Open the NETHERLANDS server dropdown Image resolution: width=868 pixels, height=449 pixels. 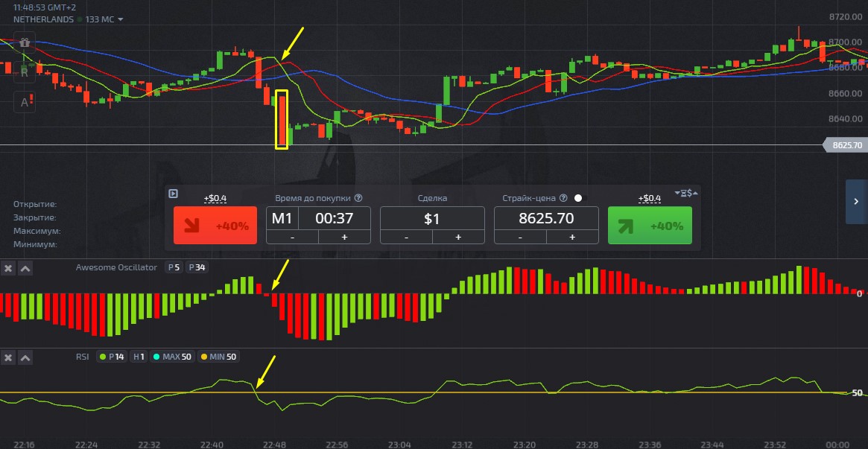[x=121, y=19]
